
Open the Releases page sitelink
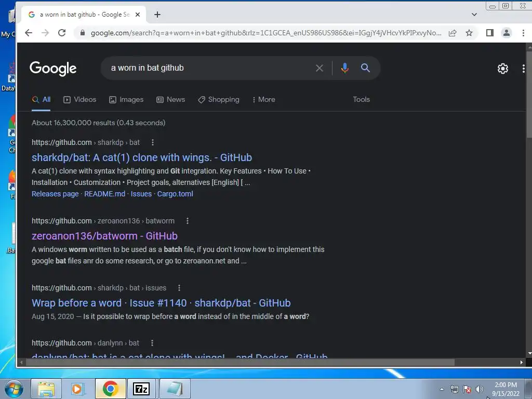[55, 194]
